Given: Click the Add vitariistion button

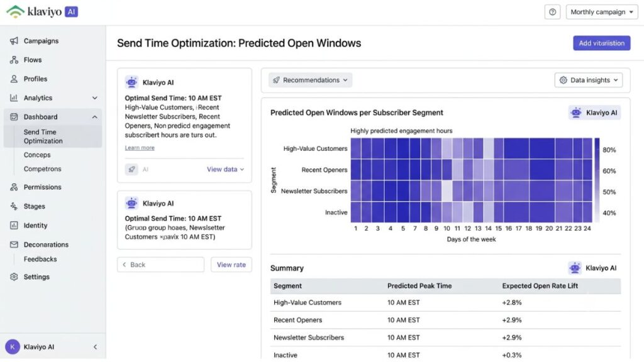Looking at the screenshot, I should click(x=602, y=43).
